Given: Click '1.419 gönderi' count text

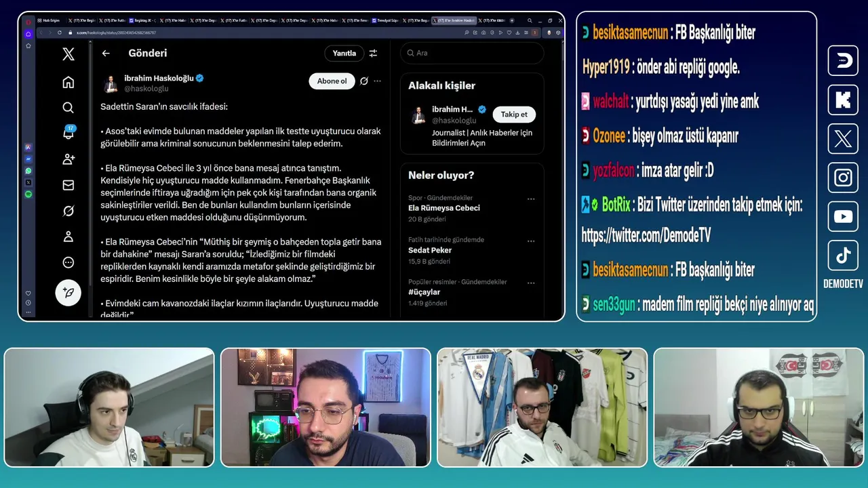Looking at the screenshot, I should [x=427, y=303].
